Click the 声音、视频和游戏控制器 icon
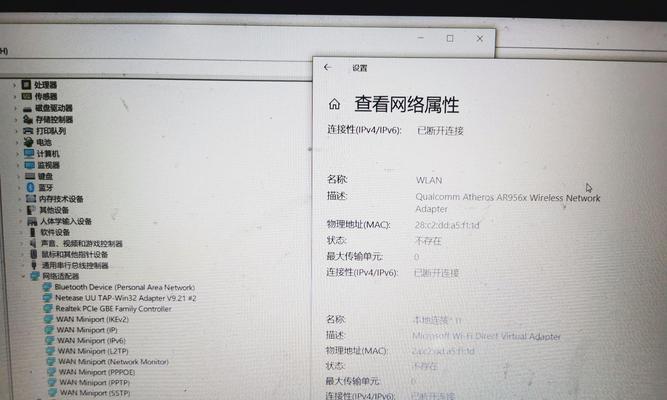The height and width of the screenshot is (400, 667). coord(33,243)
